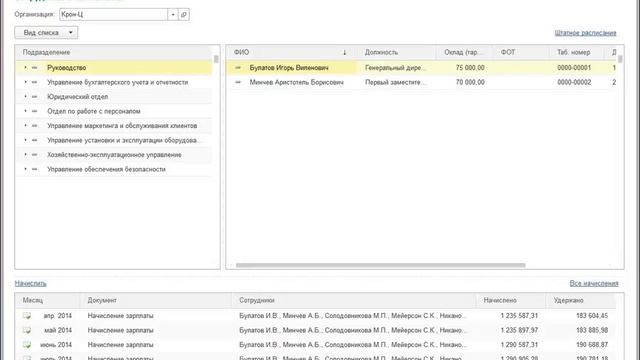Click the Первый заместите... position cell
The image size is (640, 360).
click(x=396, y=82)
